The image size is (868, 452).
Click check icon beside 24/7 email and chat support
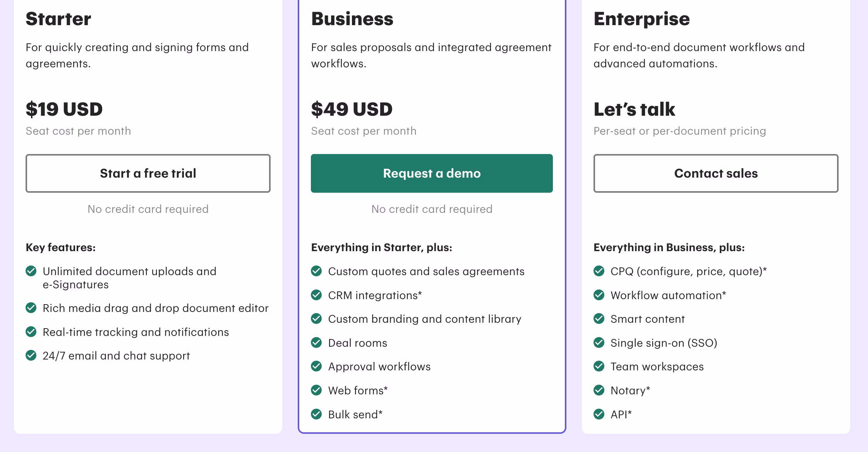(31, 355)
